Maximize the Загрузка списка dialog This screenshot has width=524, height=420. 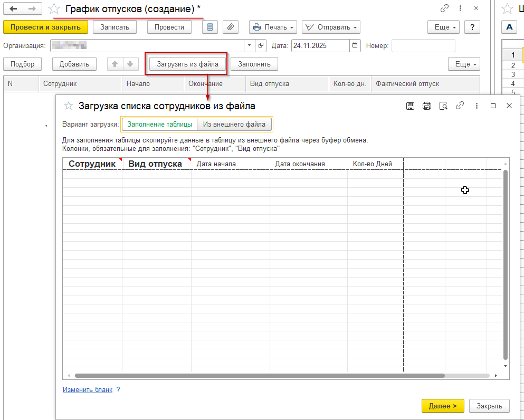click(x=493, y=106)
